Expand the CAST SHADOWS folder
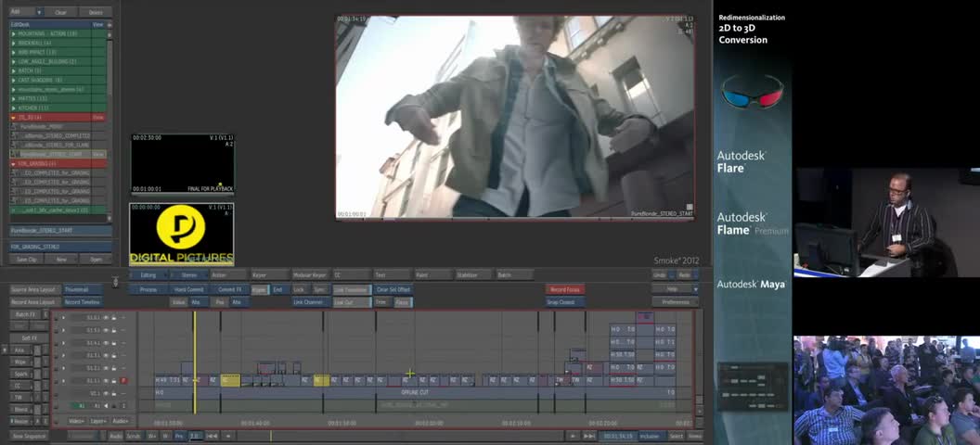The width and height of the screenshot is (980, 445). tap(14, 80)
